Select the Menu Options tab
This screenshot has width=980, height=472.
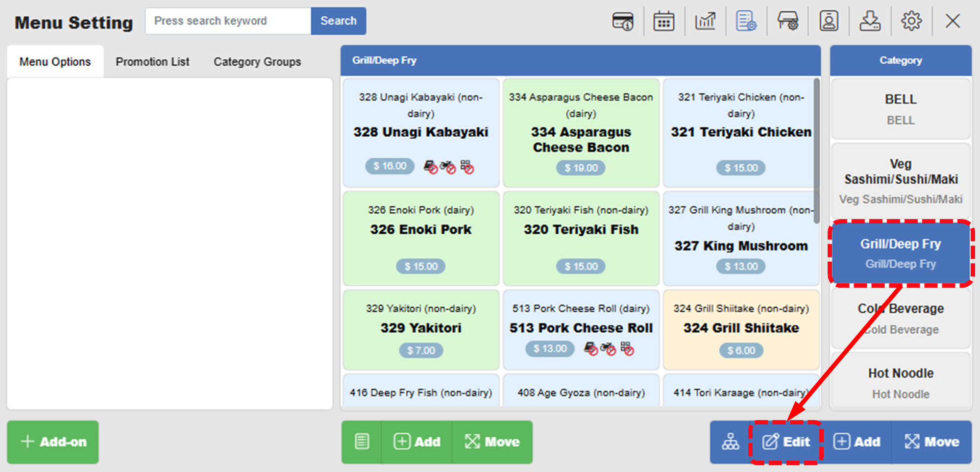point(55,61)
